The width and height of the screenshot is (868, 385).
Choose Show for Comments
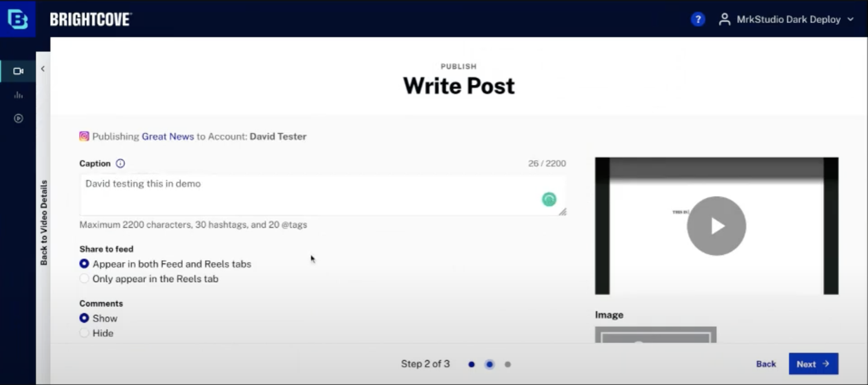pyautogui.click(x=84, y=319)
